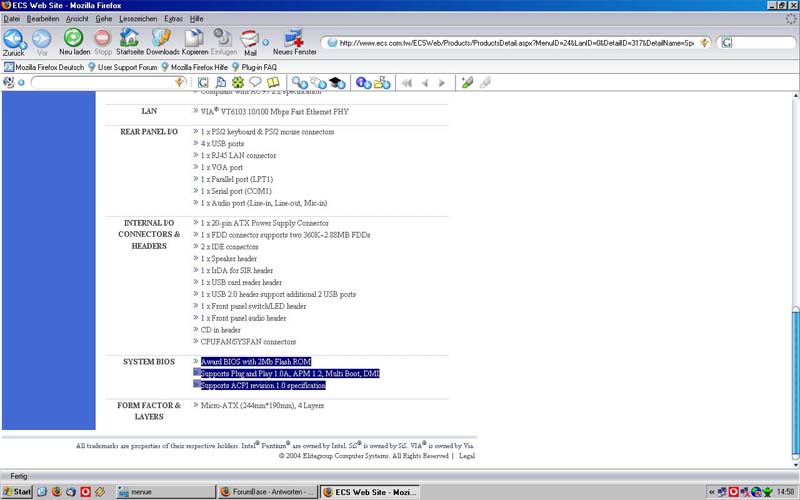Image resolution: width=800 pixels, height=500 pixels.
Task: Switch to ForumBase - Antworten taskbar window
Action: tap(268, 492)
